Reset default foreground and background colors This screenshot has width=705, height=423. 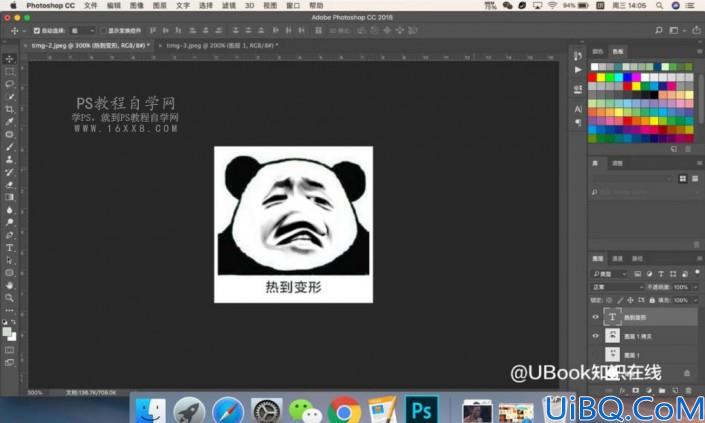click(x=5, y=322)
